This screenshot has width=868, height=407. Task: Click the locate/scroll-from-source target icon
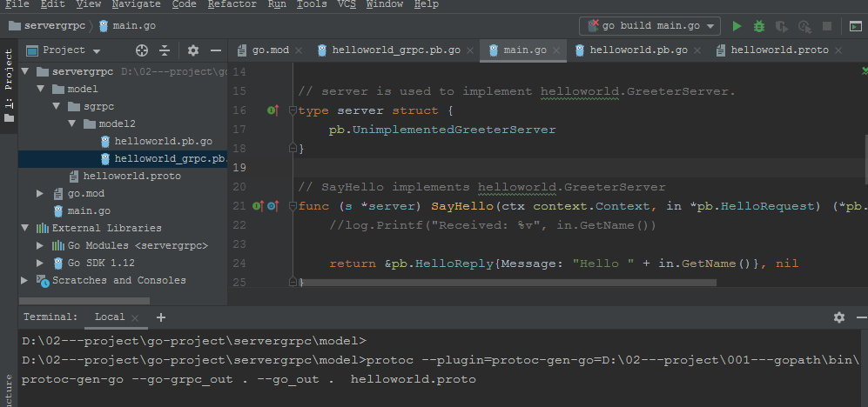point(142,50)
